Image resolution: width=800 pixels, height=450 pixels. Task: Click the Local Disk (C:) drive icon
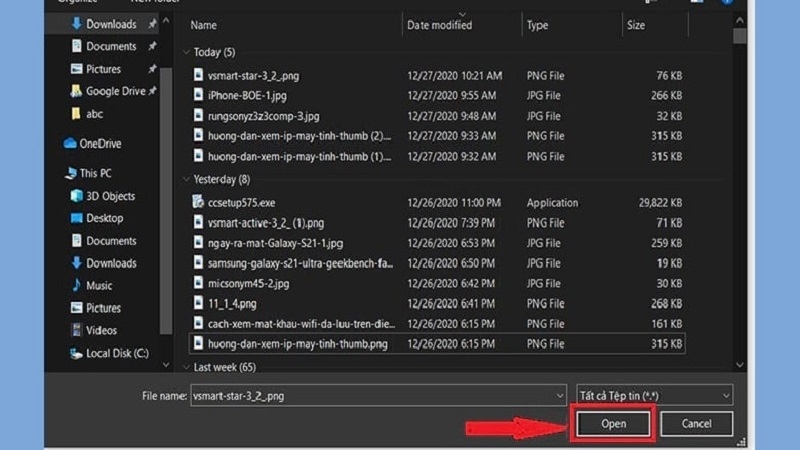(76, 353)
